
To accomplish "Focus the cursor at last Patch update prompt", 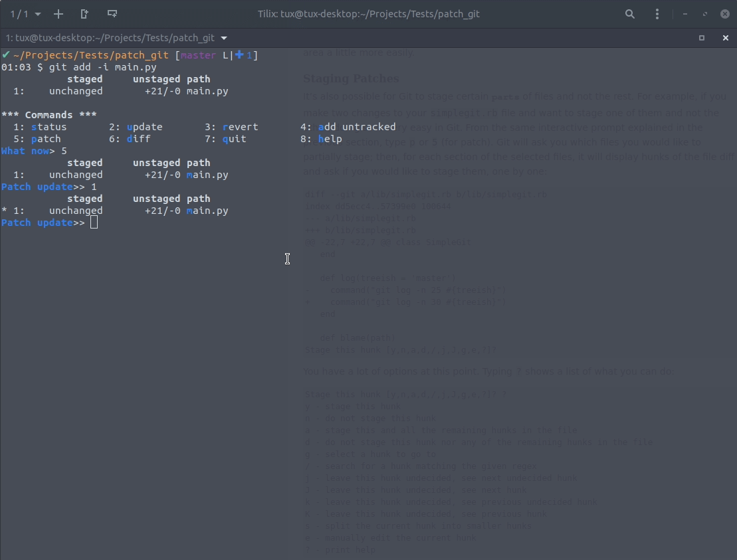I will pyautogui.click(x=94, y=223).
